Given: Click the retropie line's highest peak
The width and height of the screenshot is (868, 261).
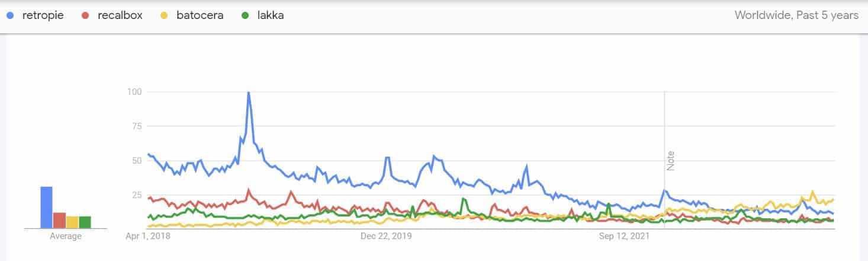Looking at the screenshot, I should point(248,93).
